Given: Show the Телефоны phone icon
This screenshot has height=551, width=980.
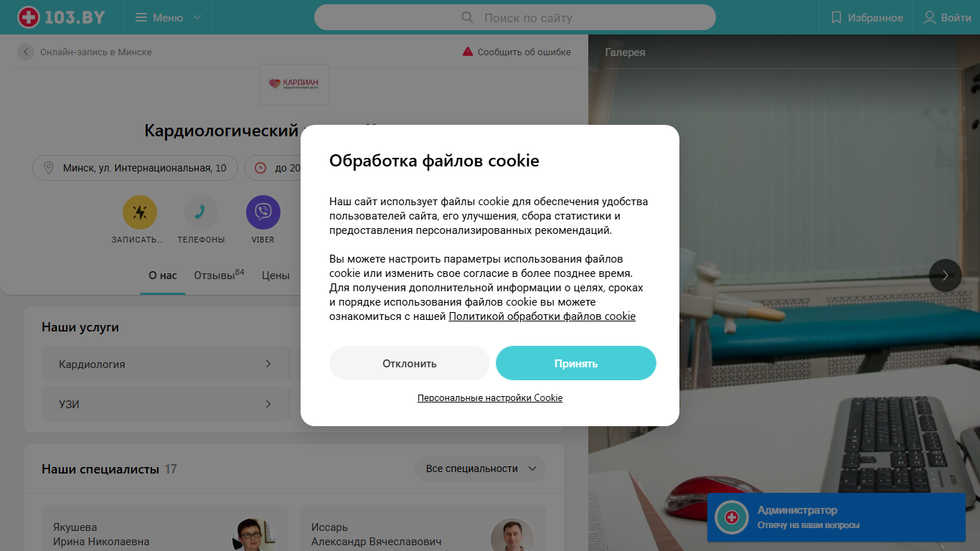Looking at the screenshot, I should click(202, 212).
